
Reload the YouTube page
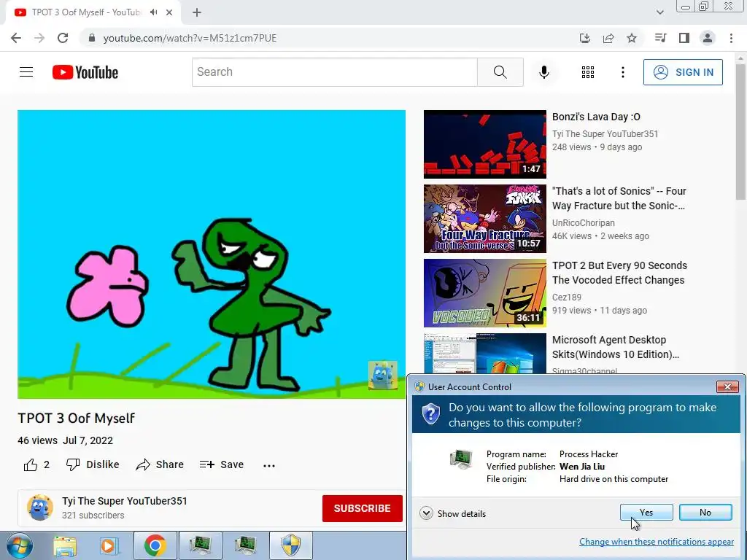[63, 38]
